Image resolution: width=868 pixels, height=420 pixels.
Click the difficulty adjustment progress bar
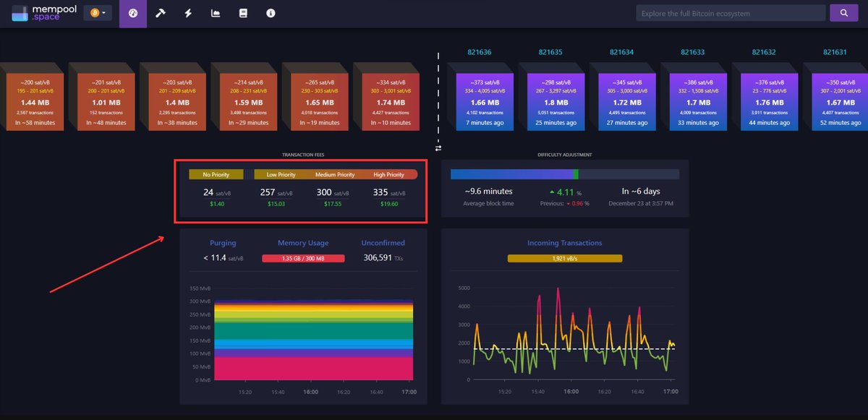(x=565, y=174)
